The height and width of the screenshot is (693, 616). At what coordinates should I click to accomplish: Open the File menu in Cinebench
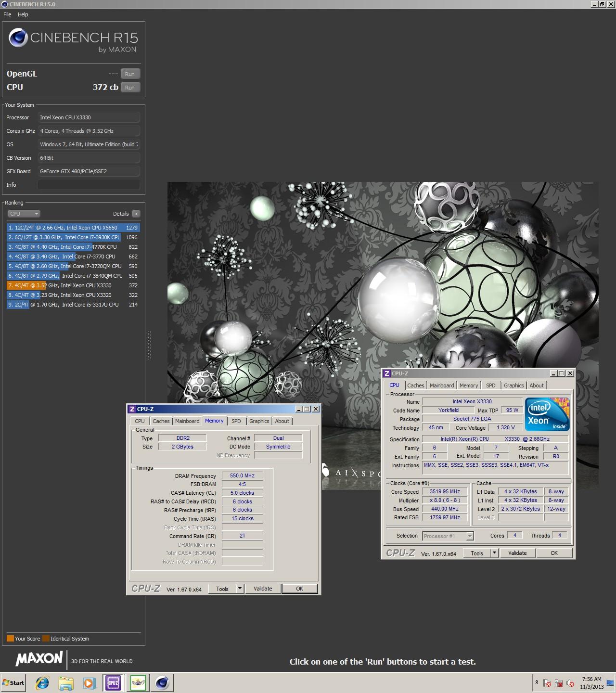7,14
